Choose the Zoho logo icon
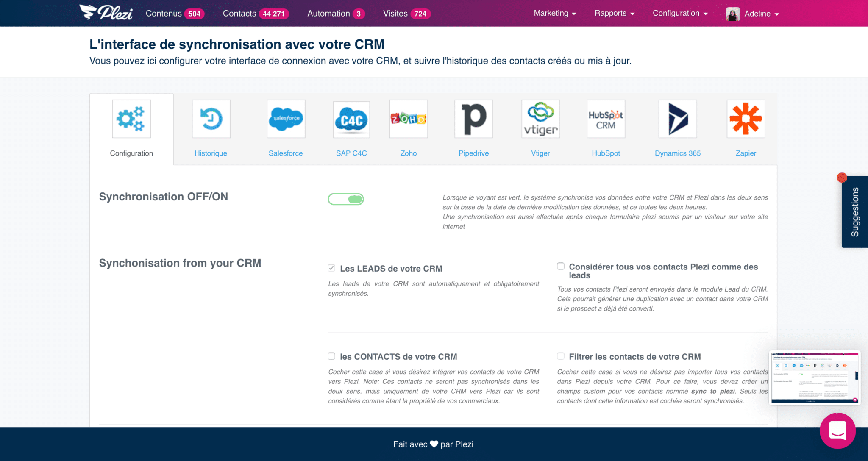 pyautogui.click(x=409, y=119)
